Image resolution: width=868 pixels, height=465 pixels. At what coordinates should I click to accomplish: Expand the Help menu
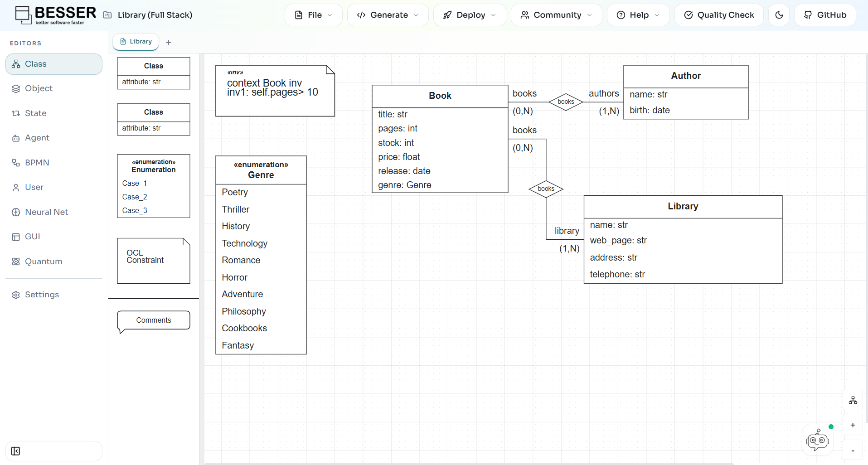(638, 15)
